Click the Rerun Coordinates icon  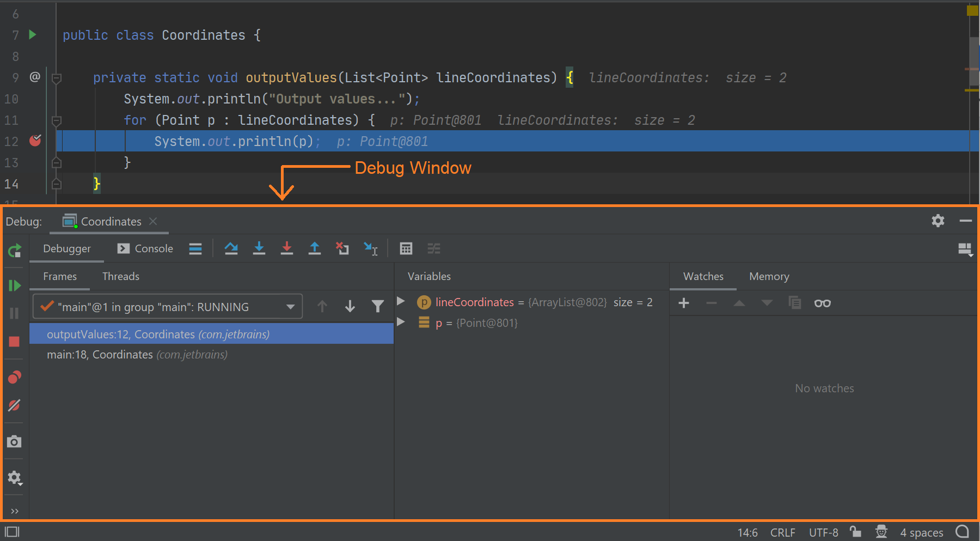click(14, 251)
